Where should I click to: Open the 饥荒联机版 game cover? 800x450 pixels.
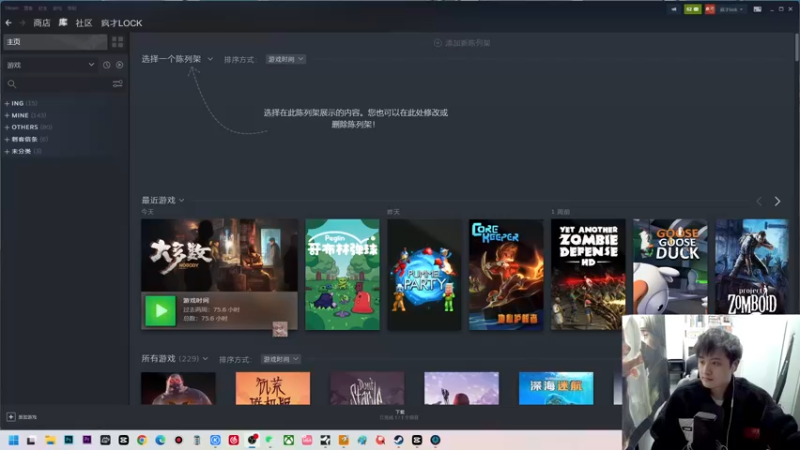273,388
